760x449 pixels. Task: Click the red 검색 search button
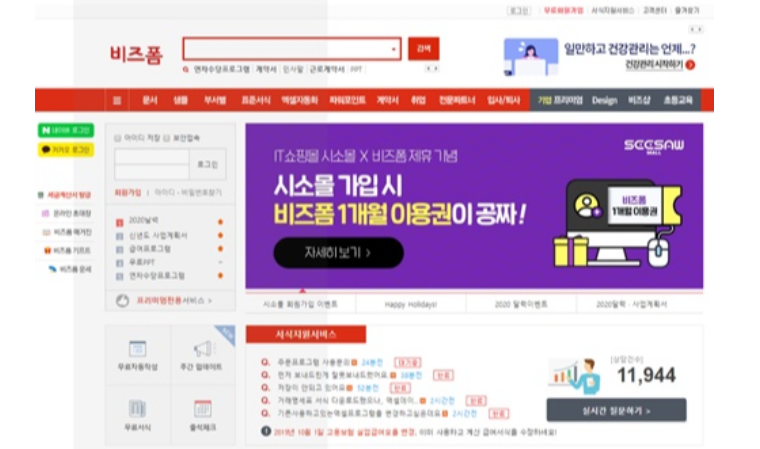[x=423, y=48]
